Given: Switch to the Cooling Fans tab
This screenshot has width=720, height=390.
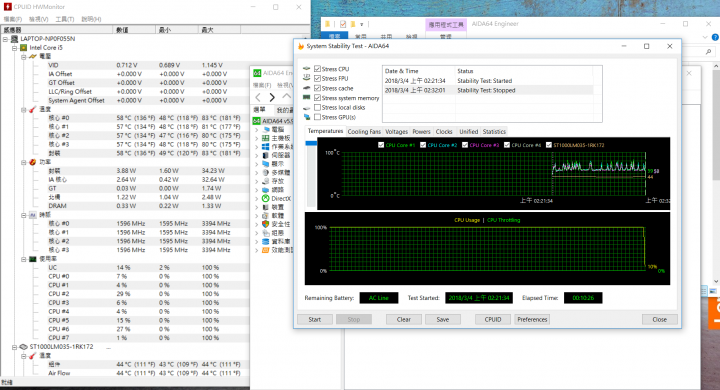Looking at the screenshot, I should [364, 131].
